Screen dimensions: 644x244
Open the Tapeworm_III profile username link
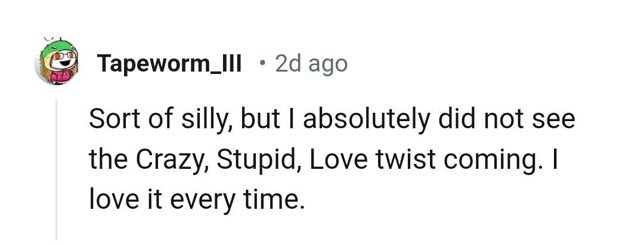[x=170, y=63]
